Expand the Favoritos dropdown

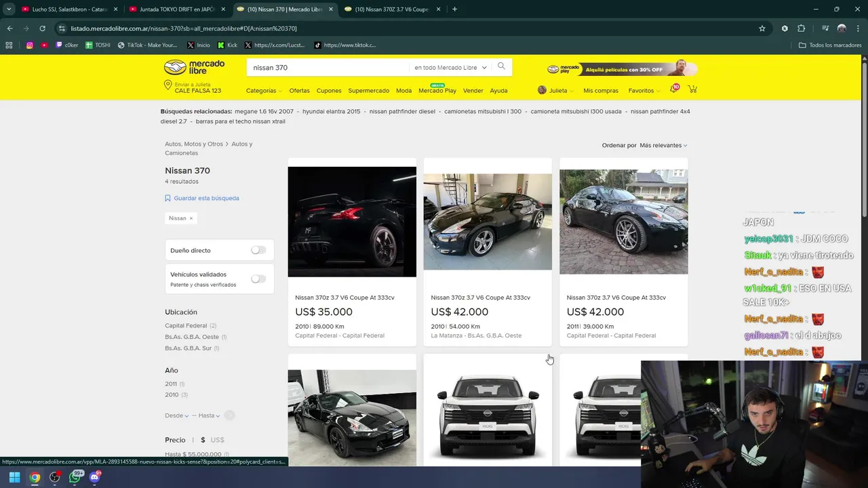point(644,91)
